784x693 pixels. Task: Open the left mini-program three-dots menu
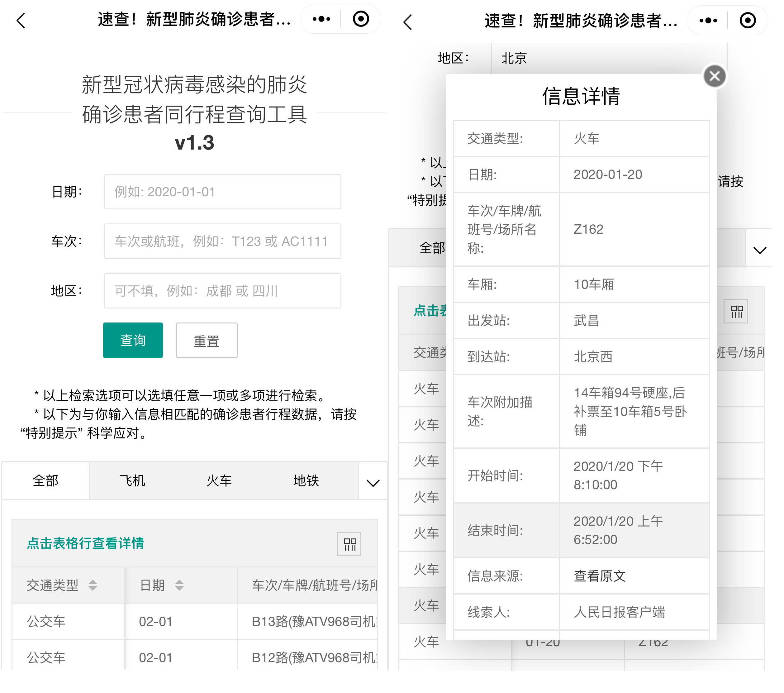321,19
